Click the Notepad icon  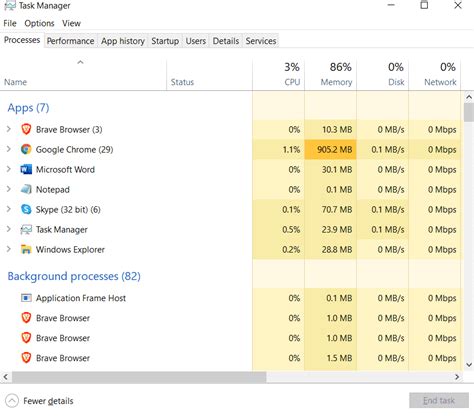pyautogui.click(x=26, y=189)
